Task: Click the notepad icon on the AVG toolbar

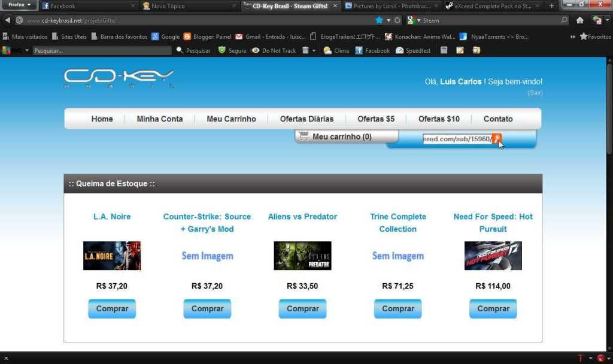Action: pyautogui.click(x=460, y=50)
